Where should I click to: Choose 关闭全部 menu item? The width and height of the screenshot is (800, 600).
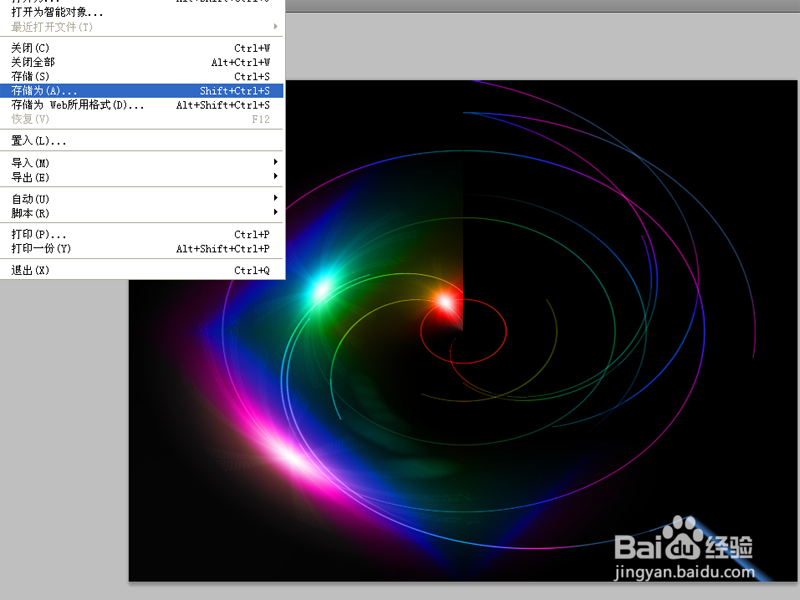pos(142,62)
